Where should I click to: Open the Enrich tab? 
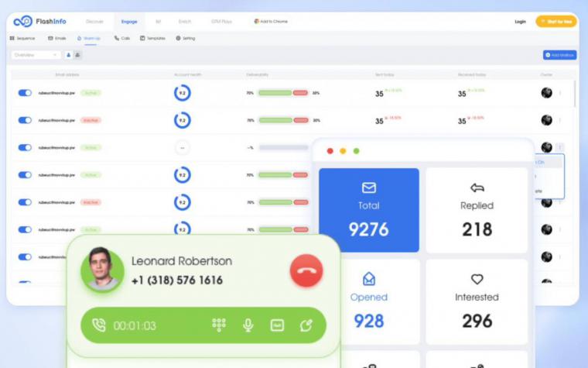point(184,22)
